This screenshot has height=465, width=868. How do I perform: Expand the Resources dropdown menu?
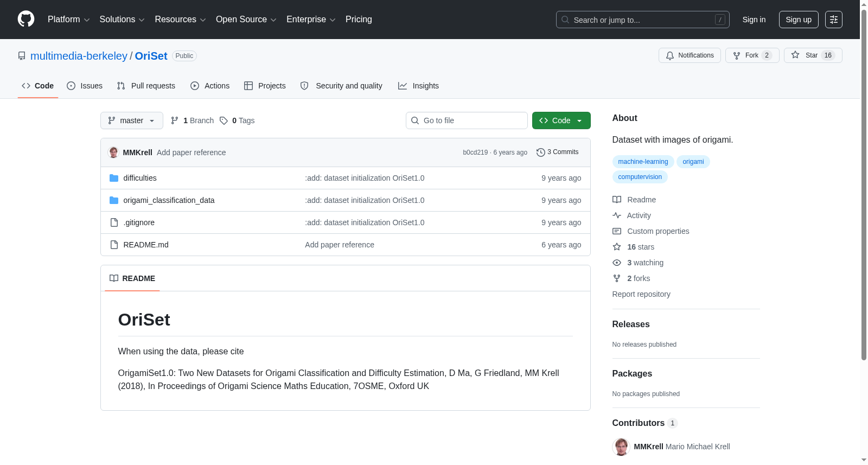pos(180,20)
